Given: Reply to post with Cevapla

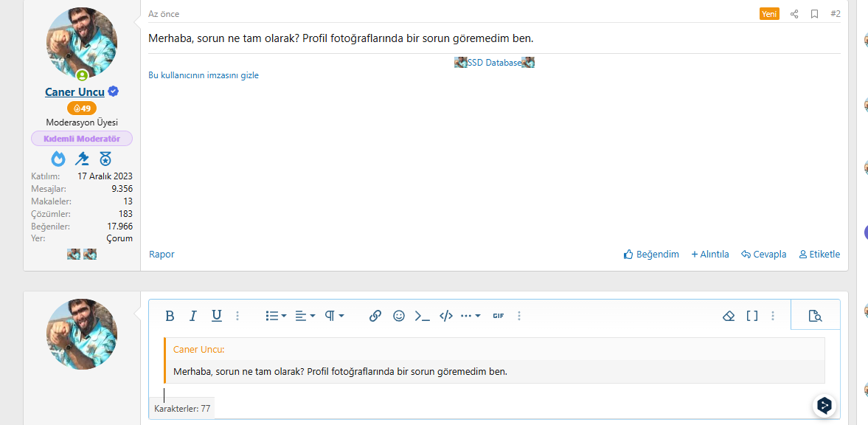Looking at the screenshot, I should [764, 255].
